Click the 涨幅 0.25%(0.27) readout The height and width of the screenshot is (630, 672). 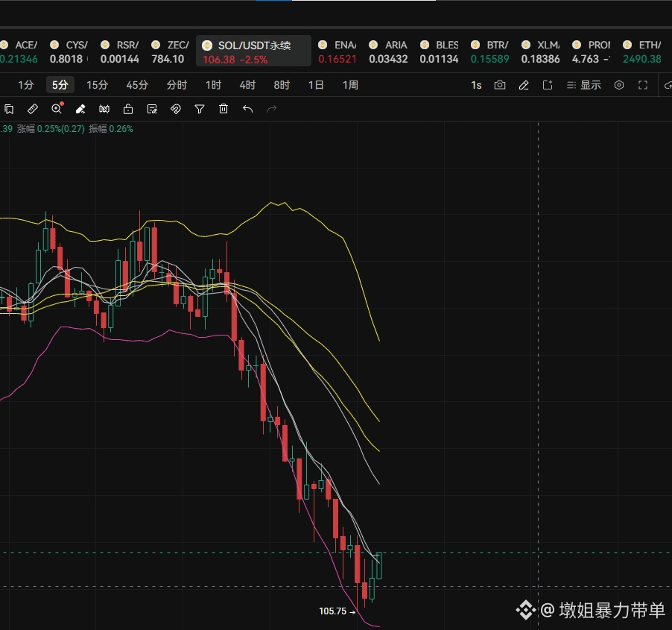(51, 129)
